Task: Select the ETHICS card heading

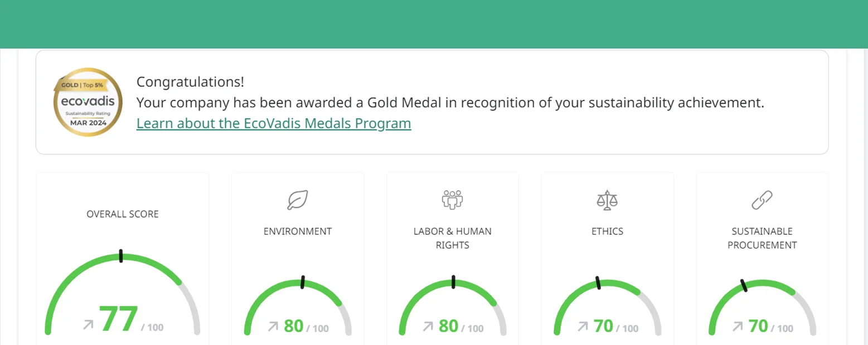Action: coord(607,231)
